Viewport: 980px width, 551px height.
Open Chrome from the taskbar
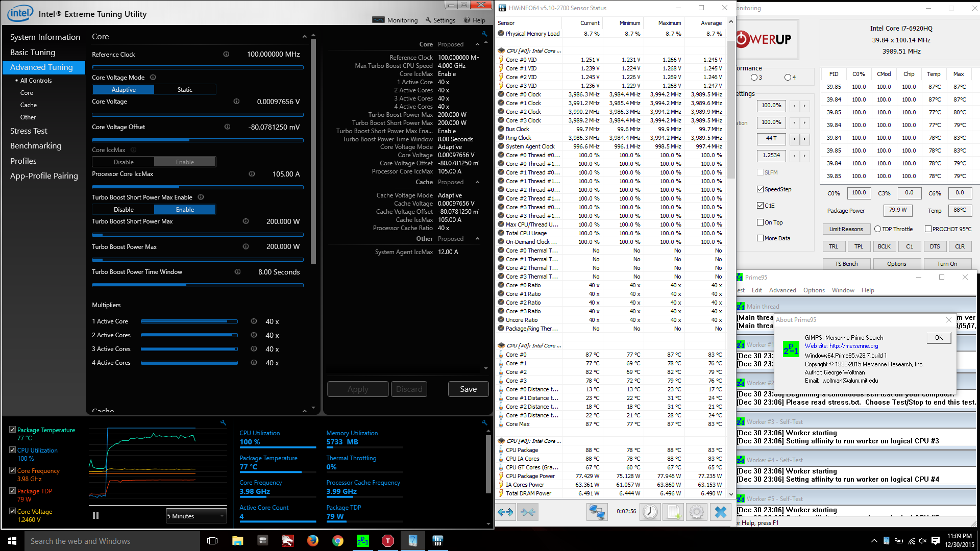click(x=337, y=541)
